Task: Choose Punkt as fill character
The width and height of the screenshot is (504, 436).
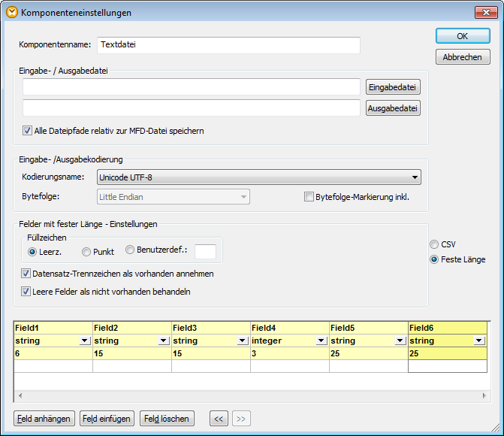Action: click(x=86, y=252)
